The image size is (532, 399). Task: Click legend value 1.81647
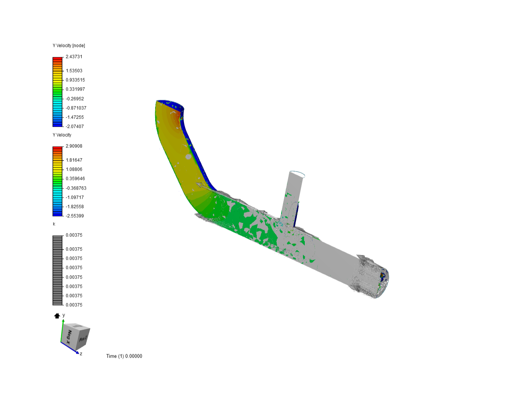[x=74, y=160]
